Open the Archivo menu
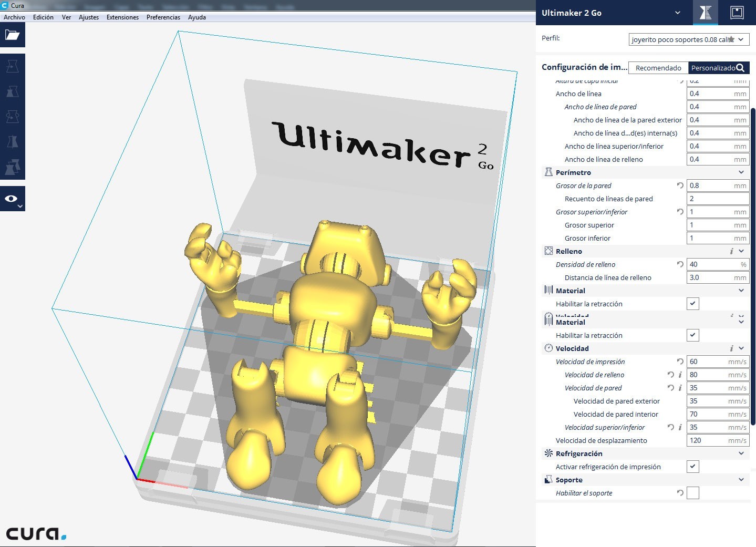 [x=14, y=17]
